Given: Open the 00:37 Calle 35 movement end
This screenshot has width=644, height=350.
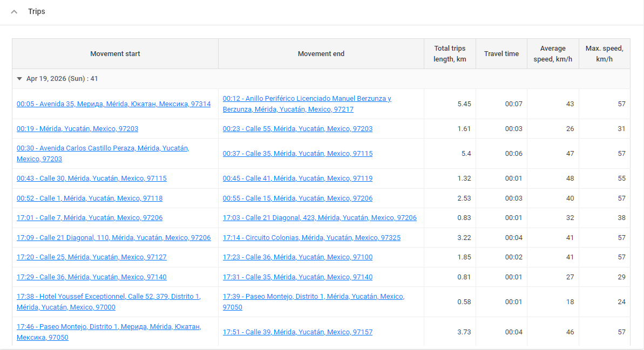Looking at the screenshot, I should click(x=297, y=153).
